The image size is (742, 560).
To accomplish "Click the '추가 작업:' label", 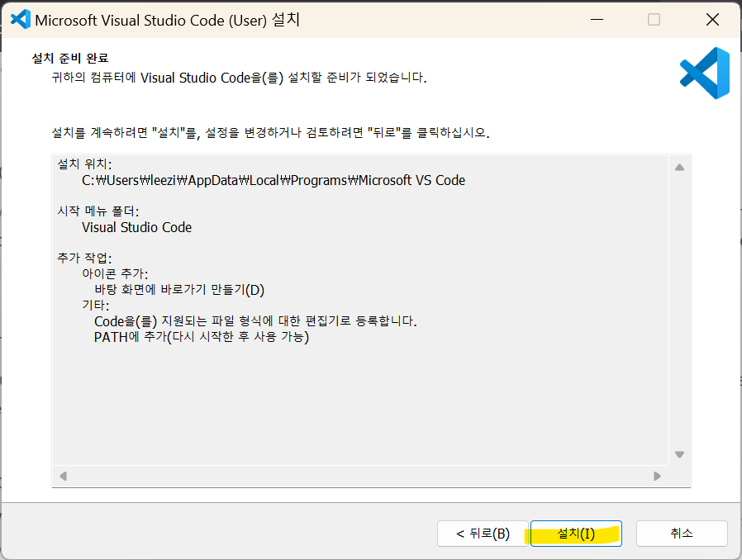I will click(85, 258).
